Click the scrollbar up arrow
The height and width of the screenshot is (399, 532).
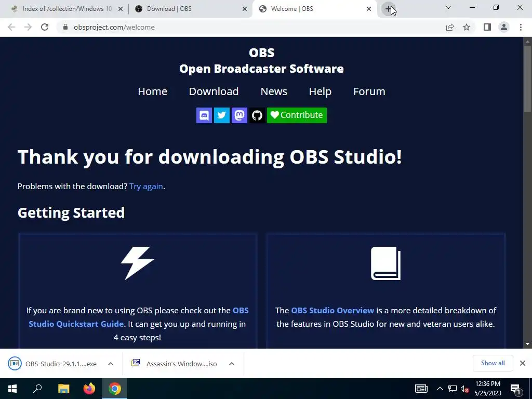tap(527, 42)
